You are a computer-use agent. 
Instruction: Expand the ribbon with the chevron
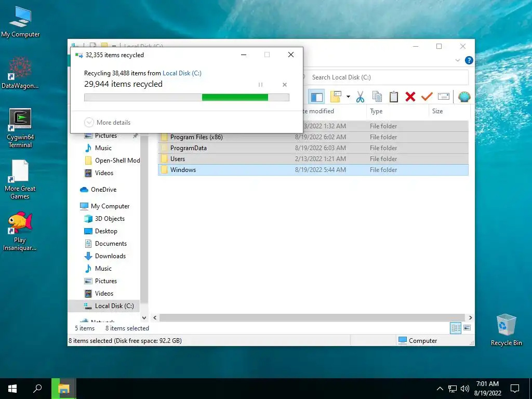tap(457, 60)
